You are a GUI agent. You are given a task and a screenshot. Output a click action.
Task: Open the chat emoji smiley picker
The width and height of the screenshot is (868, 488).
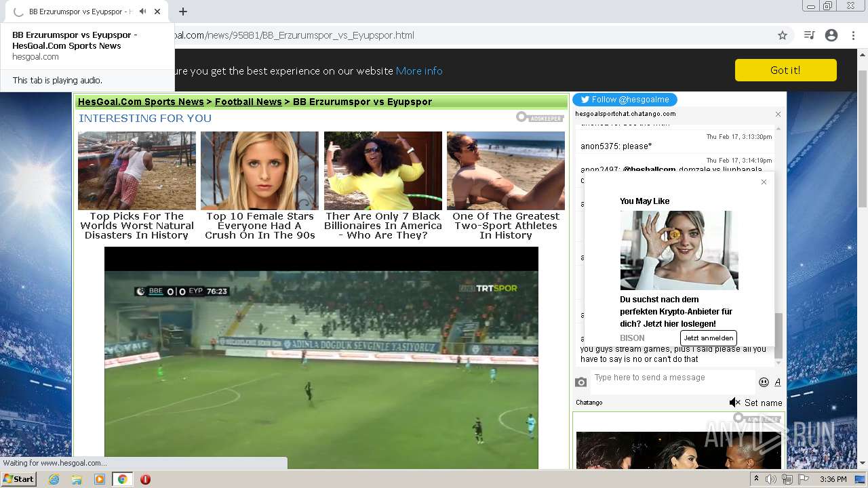[x=764, y=382]
